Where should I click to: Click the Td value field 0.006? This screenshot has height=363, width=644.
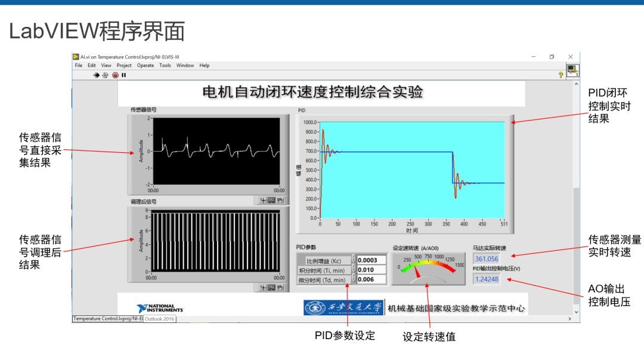coord(371,279)
